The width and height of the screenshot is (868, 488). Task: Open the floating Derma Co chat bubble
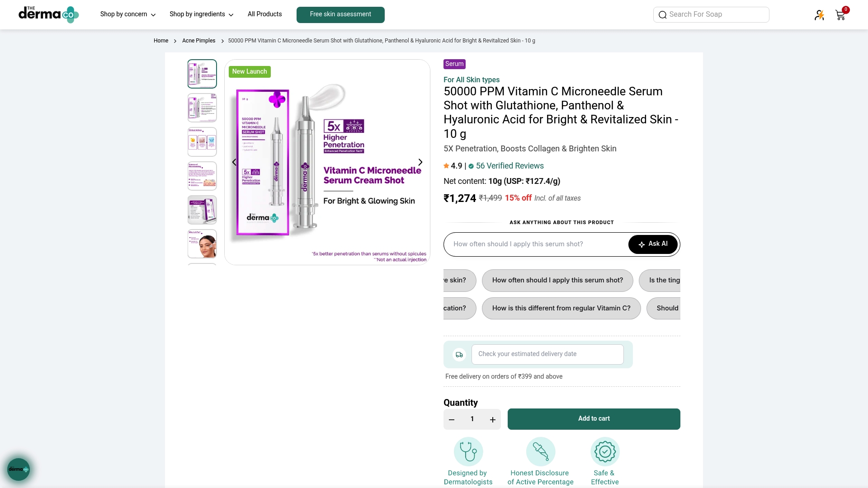19,469
